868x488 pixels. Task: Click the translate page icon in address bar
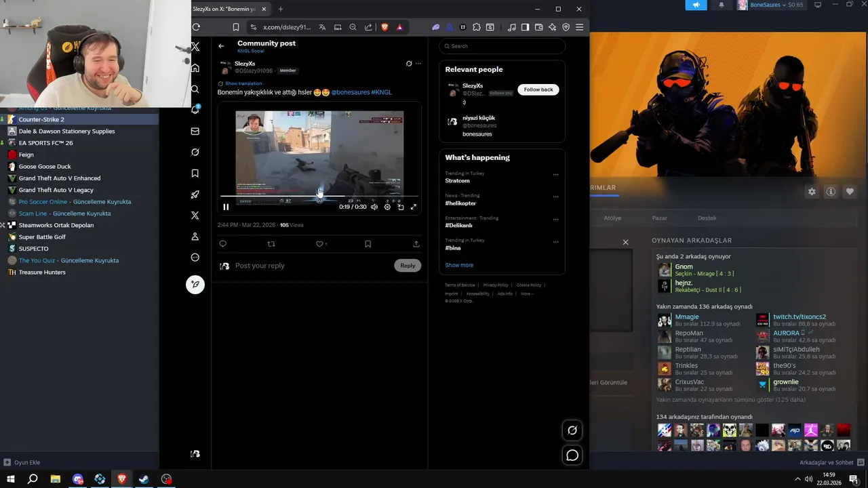pyautogui.click(x=322, y=27)
